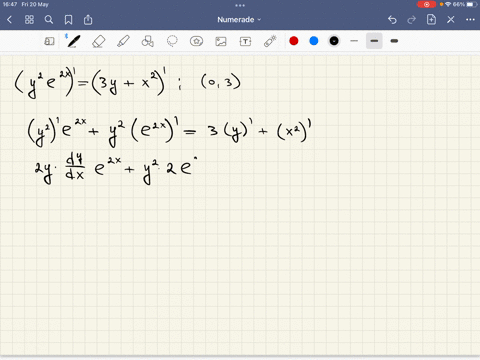Choose the red pen color
Viewport: 480px width, 360px height.
pos(294,41)
